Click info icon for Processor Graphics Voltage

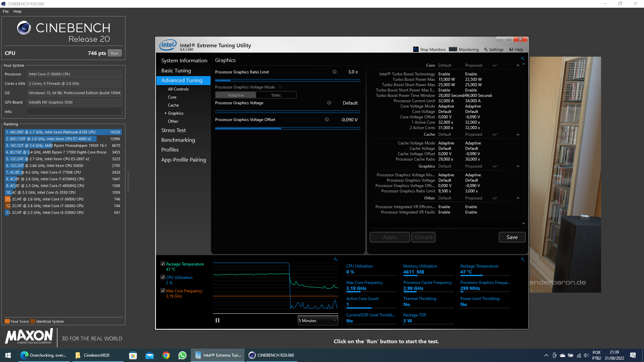329,103
